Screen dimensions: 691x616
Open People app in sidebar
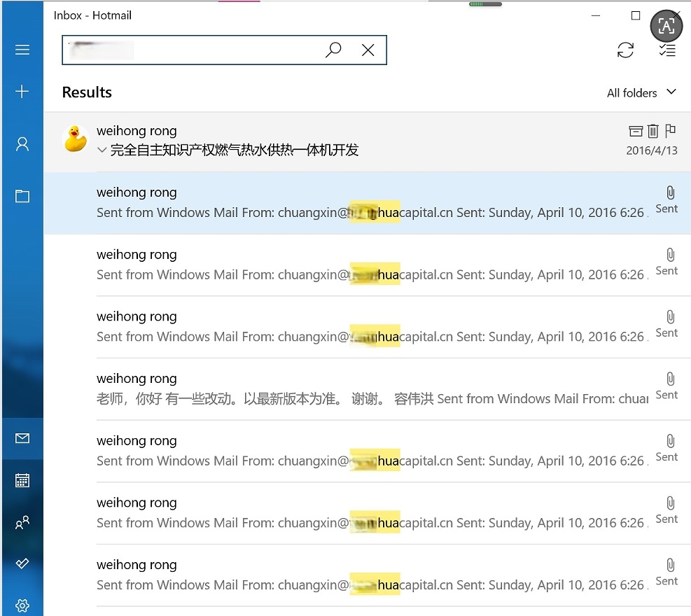click(x=22, y=522)
